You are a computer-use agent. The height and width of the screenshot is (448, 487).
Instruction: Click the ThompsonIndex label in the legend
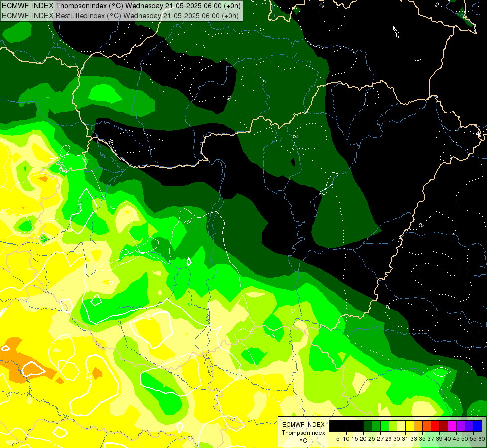(303, 433)
